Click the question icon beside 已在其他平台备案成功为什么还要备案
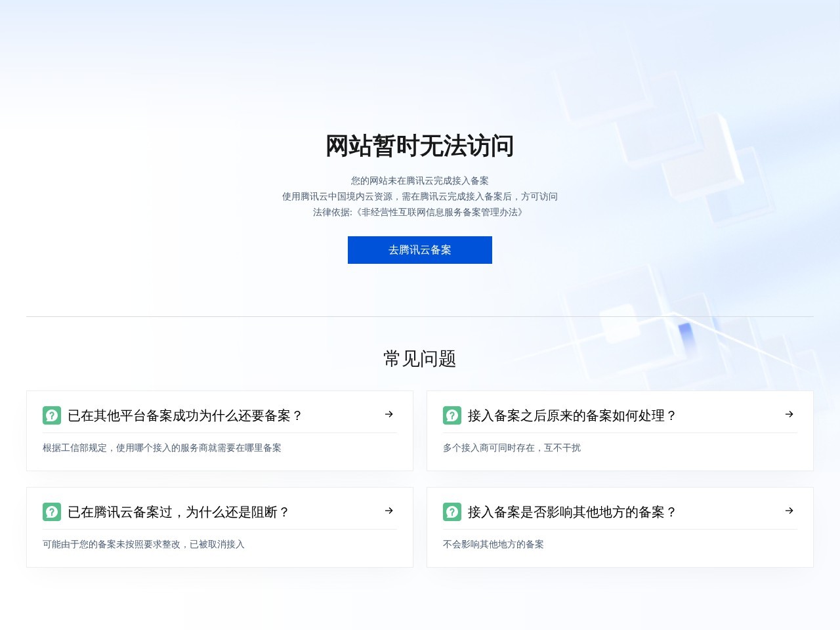 pyautogui.click(x=52, y=415)
